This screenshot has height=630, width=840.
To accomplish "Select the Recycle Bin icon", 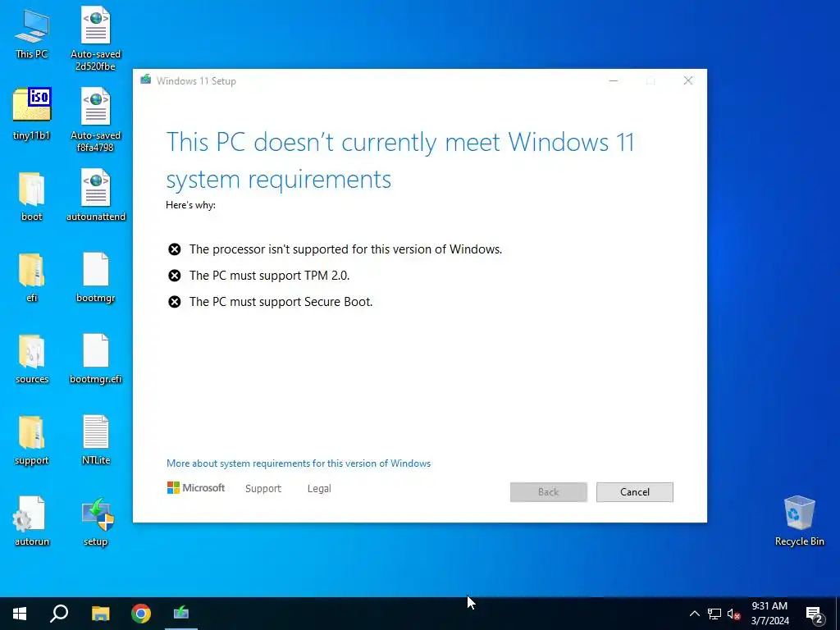I will point(799,520).
